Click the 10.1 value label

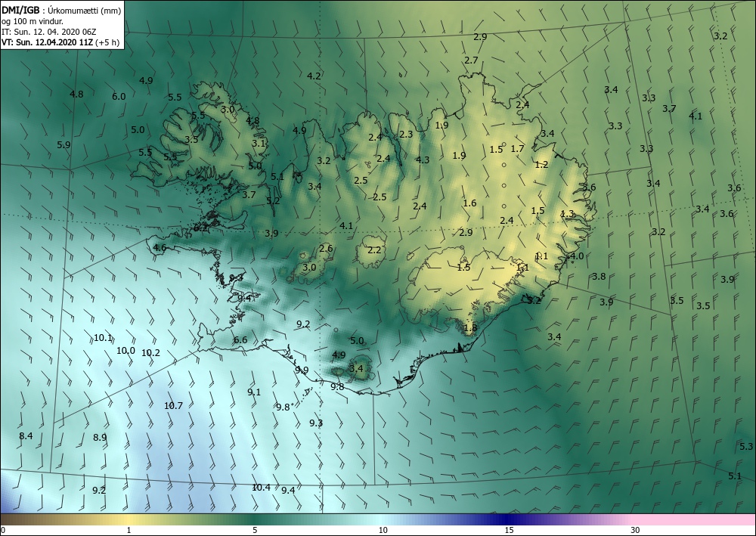pos(103,338)
